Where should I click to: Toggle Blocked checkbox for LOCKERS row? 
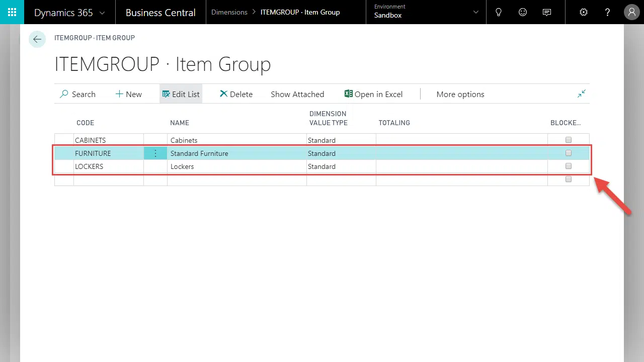pyautogui.click(x=569, y=166)
